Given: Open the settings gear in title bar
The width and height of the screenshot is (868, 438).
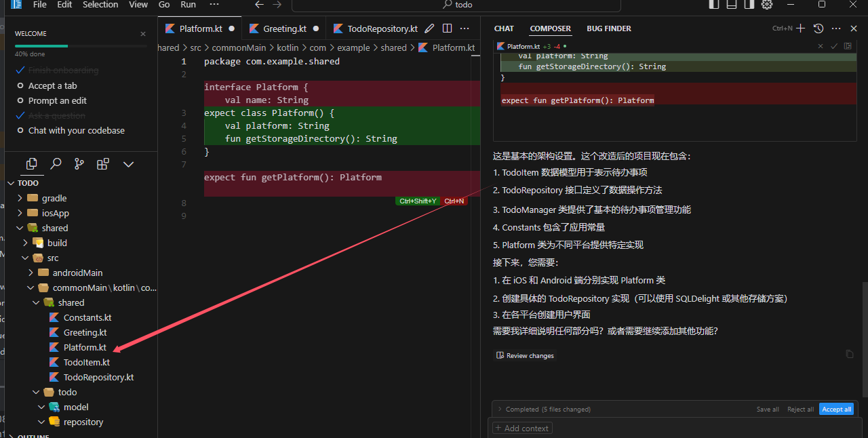Looking at the screenshot, I should click(767, 5).
